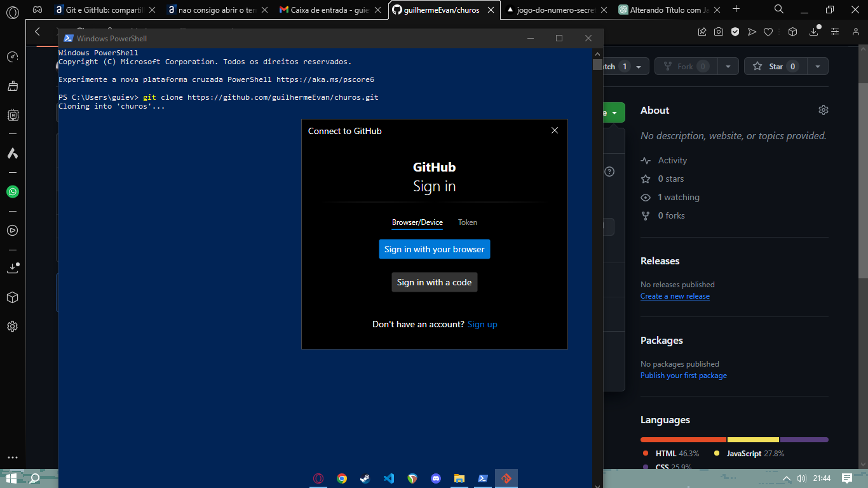Open the sidebar downloads icon
Viewport: 868px width, 488px height.
pyautogui.click(x=12, y=268)
